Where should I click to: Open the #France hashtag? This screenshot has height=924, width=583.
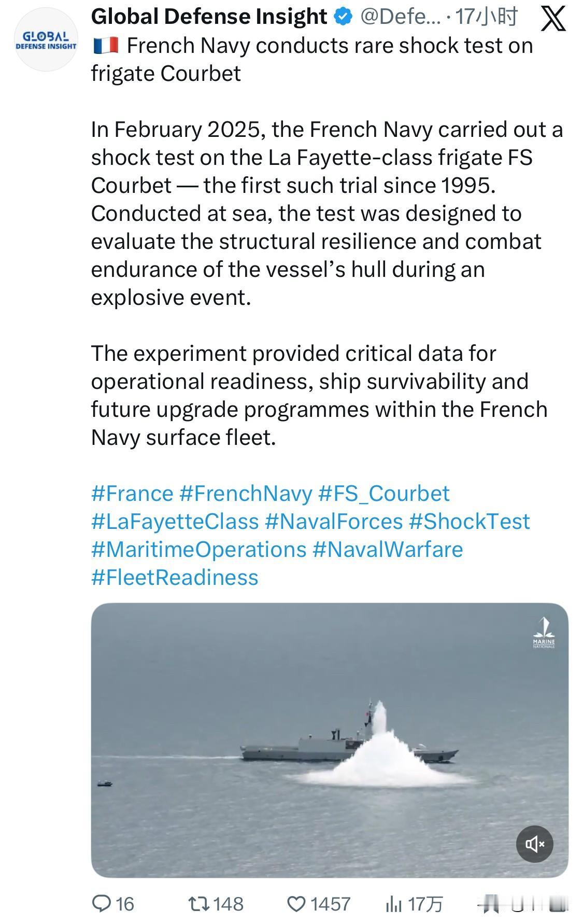coord(132,493)
